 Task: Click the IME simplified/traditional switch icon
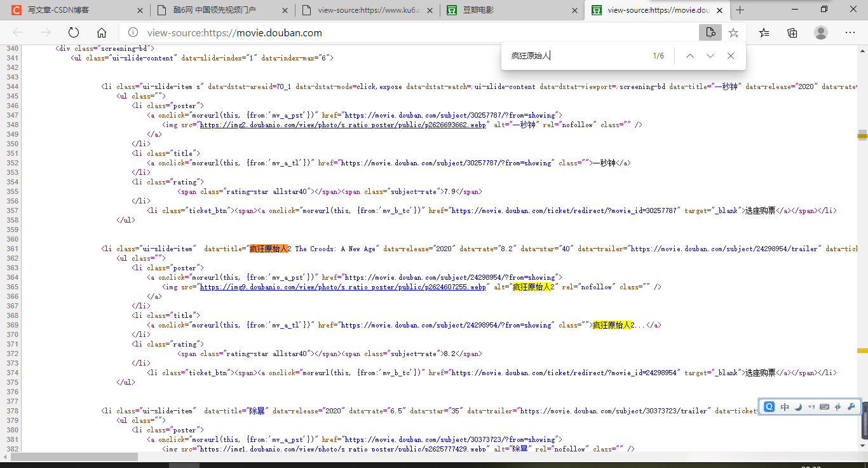click(838, 407)
